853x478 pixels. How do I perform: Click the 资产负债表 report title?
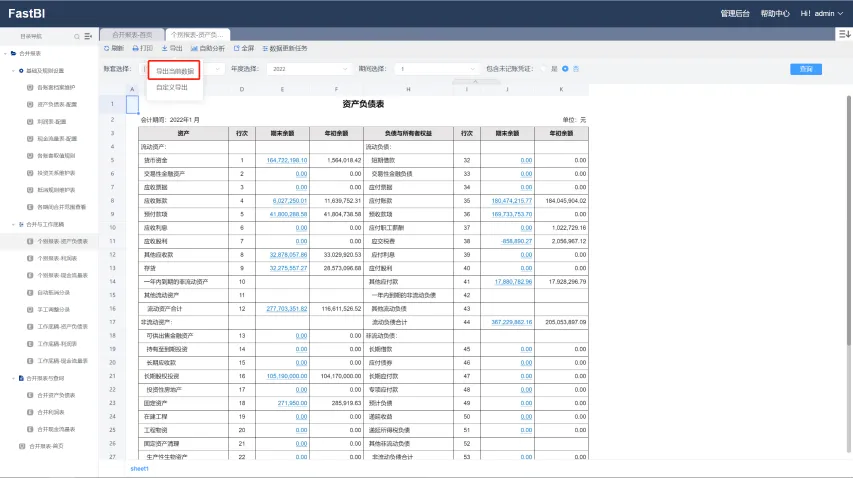(363, 104)
